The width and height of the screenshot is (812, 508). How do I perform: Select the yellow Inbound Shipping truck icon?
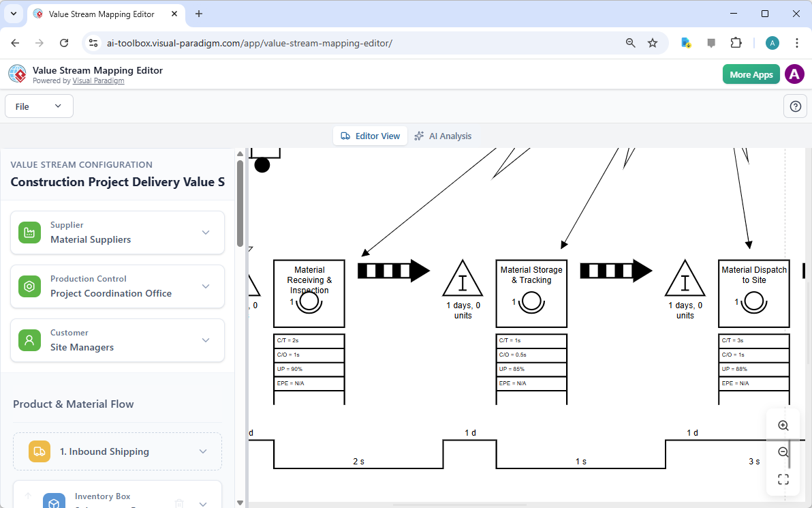click(x=40, y=451)
